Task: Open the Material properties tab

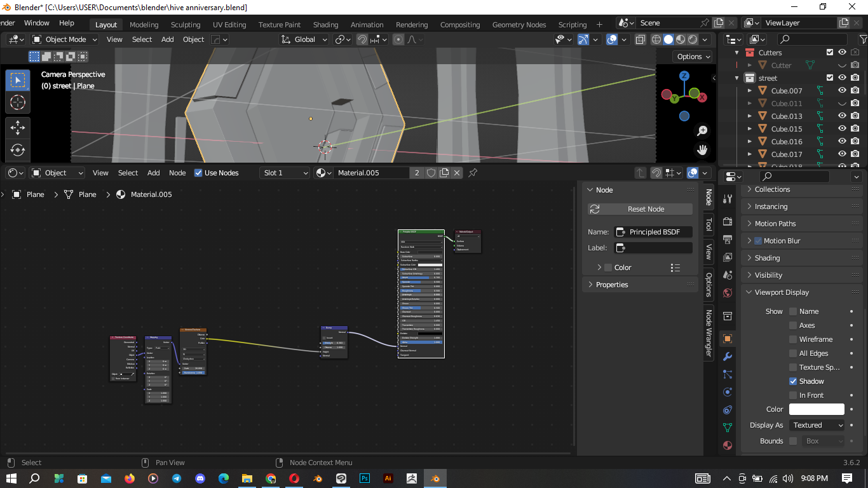Action: pyautogui.click(x=728, y=445)
